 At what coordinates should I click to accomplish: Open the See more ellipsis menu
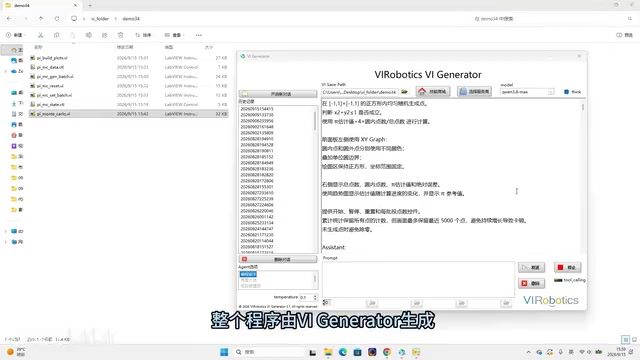[x=198, y=35]
